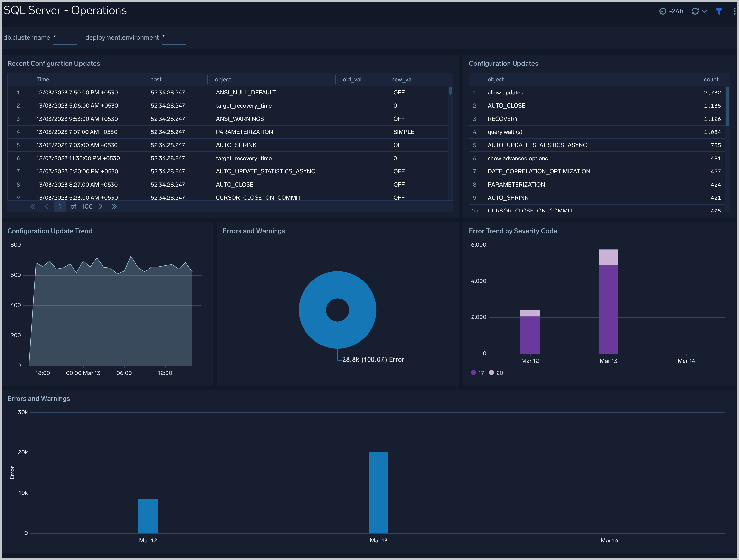Click the count value 2,732
739x560 pixels.
coord(712,93)
